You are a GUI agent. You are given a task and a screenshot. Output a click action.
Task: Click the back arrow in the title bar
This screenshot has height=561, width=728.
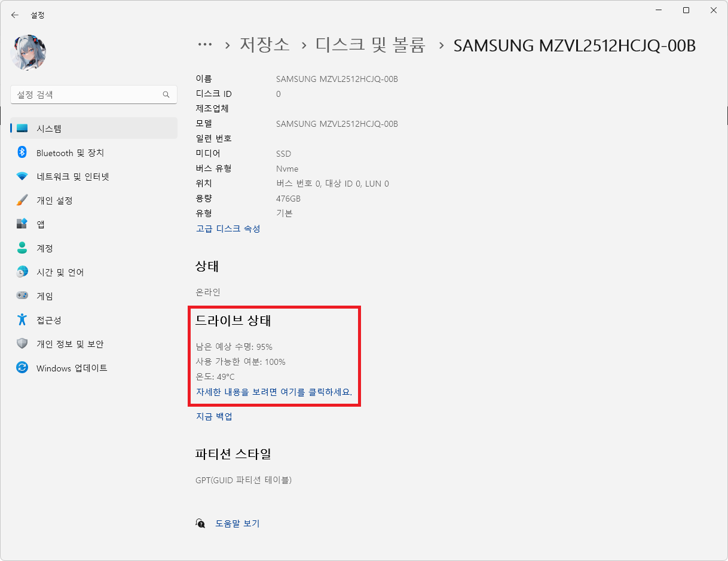pyautogui.click(x=15, y=15)
